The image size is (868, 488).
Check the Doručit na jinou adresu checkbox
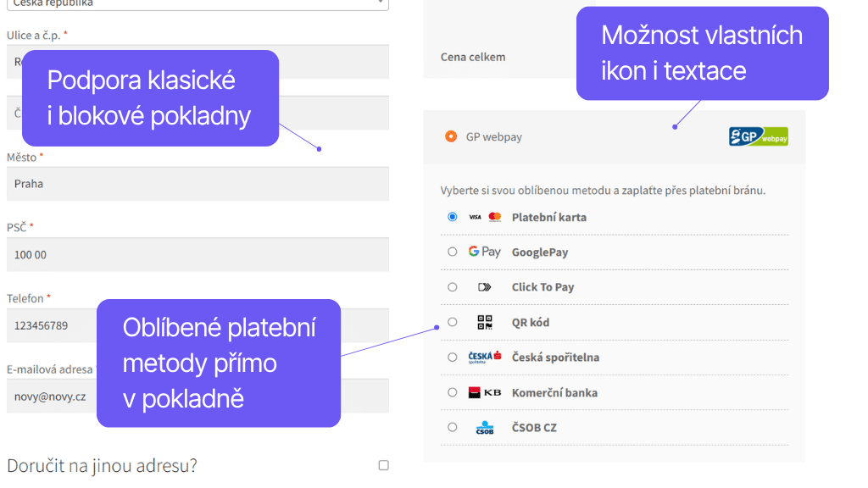[383, 464]
